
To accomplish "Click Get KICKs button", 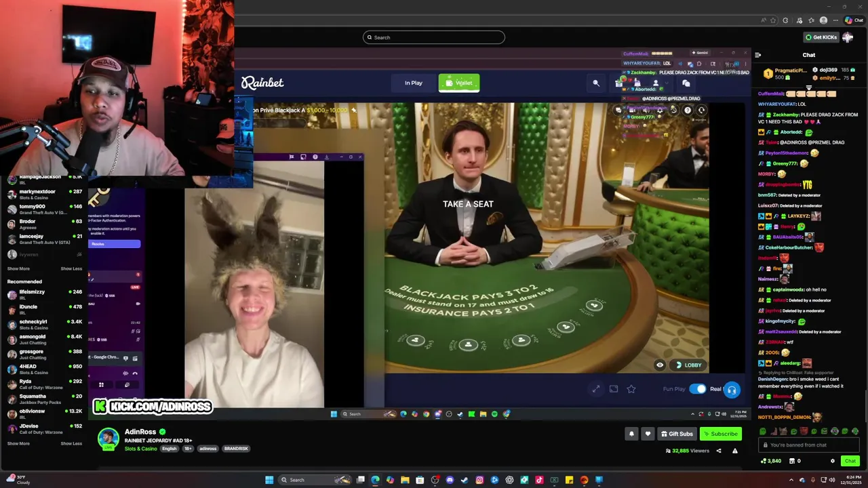I will click(x=821, y=37).
